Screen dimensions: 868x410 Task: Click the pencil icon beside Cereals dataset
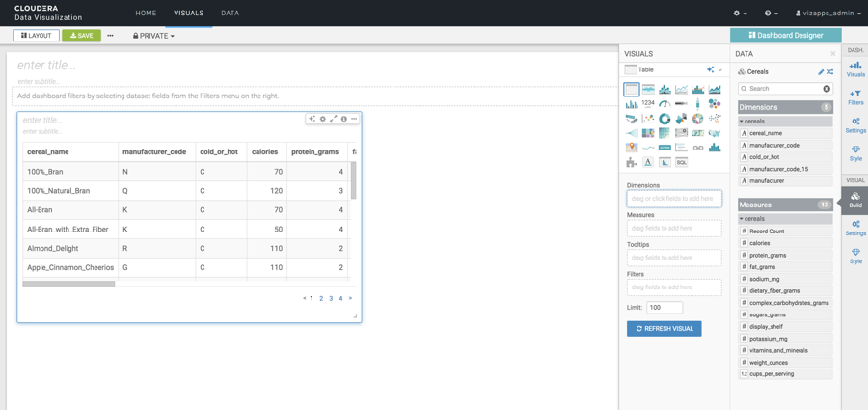click(x=821, y=72)
